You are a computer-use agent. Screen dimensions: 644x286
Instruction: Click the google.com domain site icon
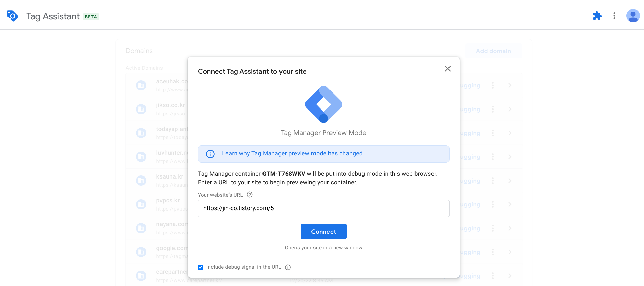click(141, 252)
